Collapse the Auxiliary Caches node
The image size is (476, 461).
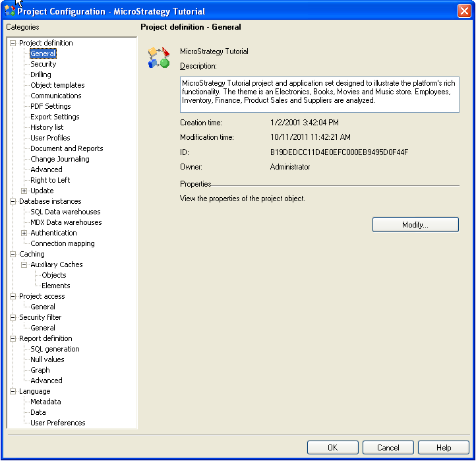pos(24,265)
